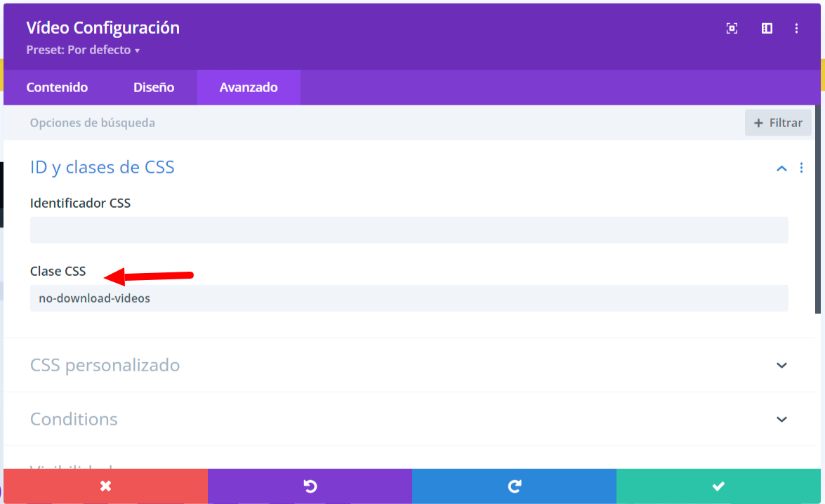Undo last change with purple button
Screen dimensions: 825x504
pos(310,486)
